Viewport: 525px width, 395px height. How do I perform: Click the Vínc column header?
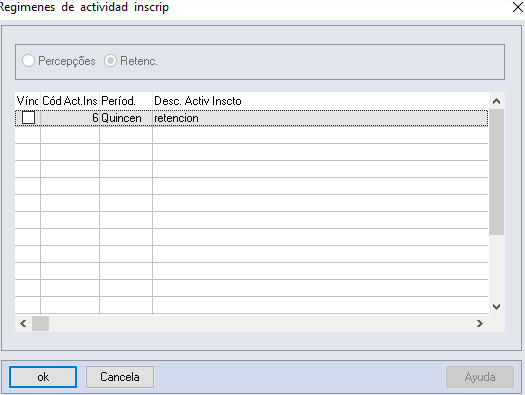coord(27,101)
